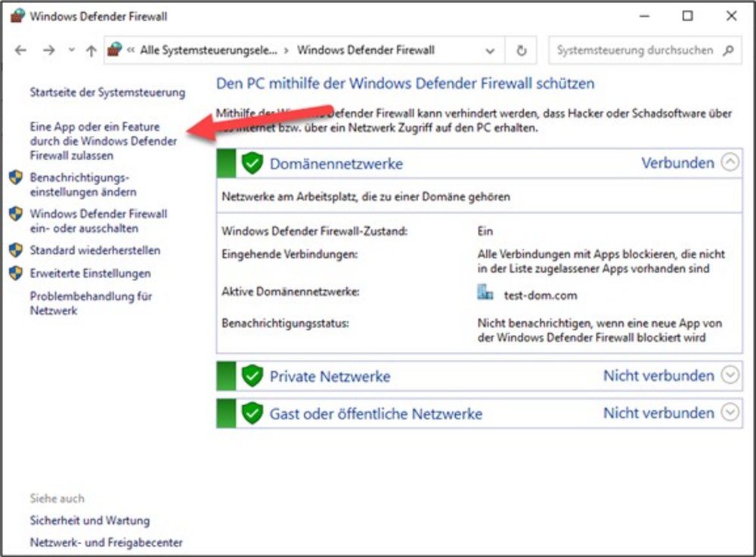Click Windows Defender Firewall breadcrumb in address bar

pos(366,50)
